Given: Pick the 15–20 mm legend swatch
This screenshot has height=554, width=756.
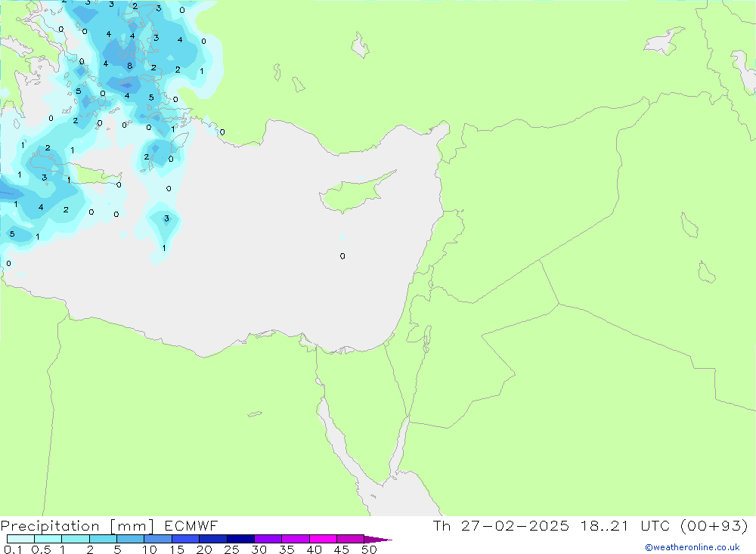Looking at the screenshot, I should point(186,539).
